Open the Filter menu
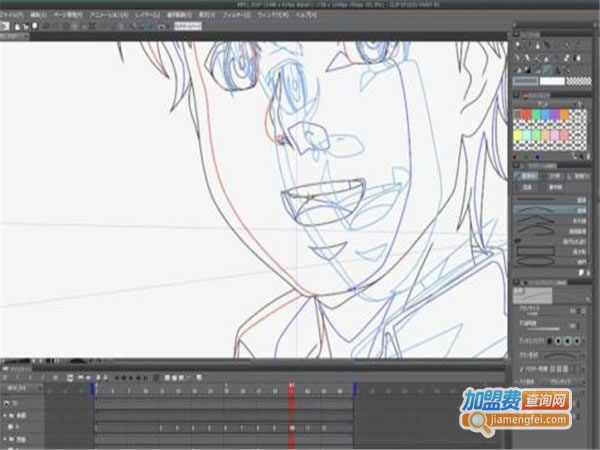Image resolution: width=600 pixels, height=450 pixels. (x=236, y=15)
